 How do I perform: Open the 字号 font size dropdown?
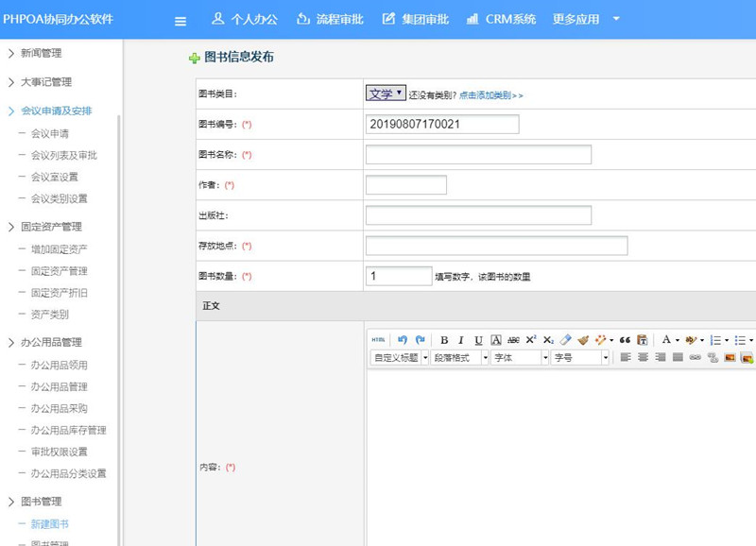pos(578,358)
